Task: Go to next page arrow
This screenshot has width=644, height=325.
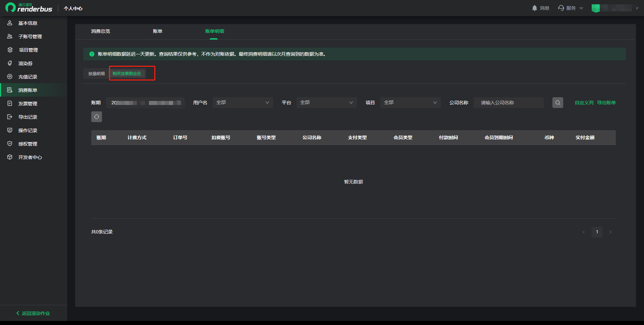Action: click(610, 232)
